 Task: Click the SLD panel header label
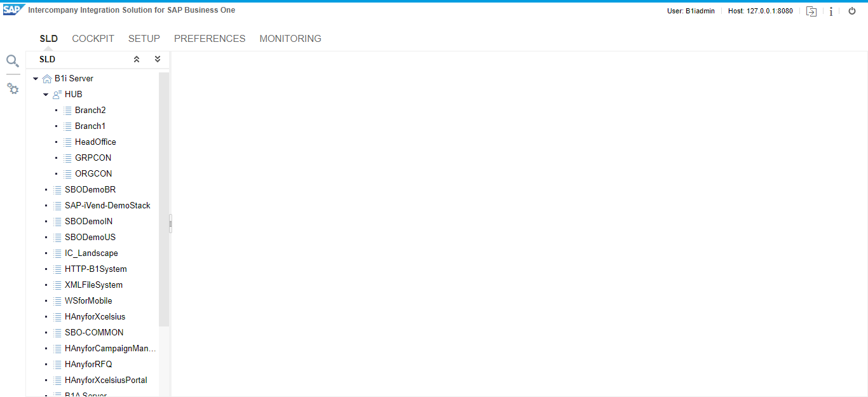(47, 59)
